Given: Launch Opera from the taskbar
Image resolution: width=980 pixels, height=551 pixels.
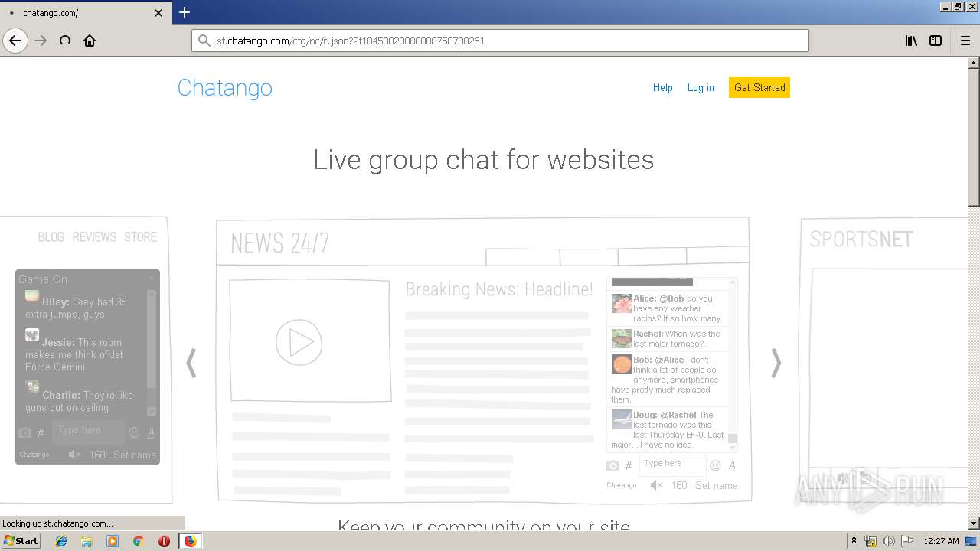Looking at the screenshot, I should click(164, 541).
